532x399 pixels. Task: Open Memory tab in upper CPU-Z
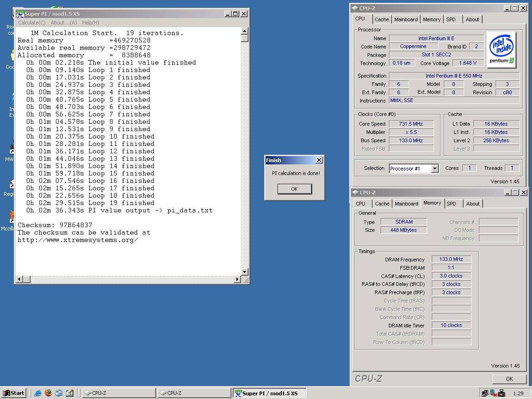(432, 19)
